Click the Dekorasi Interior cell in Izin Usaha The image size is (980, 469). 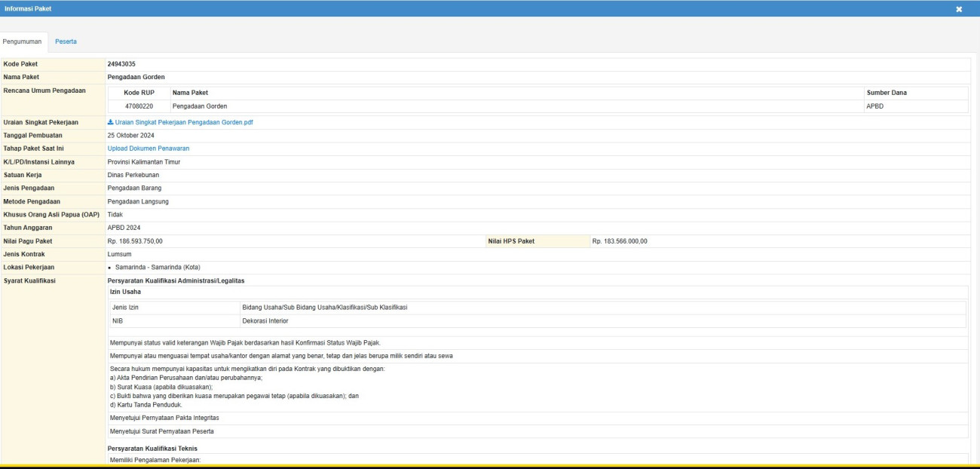[x=265, y=320]
